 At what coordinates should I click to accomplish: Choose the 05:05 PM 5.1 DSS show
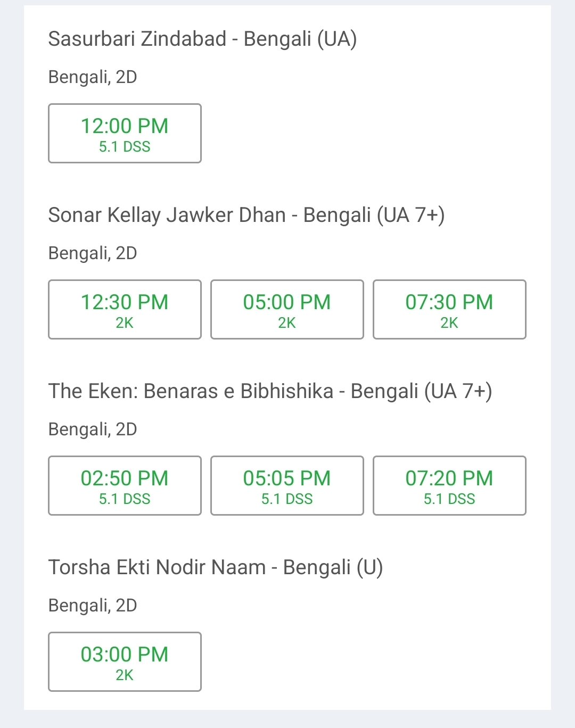(x=287, y=485)
